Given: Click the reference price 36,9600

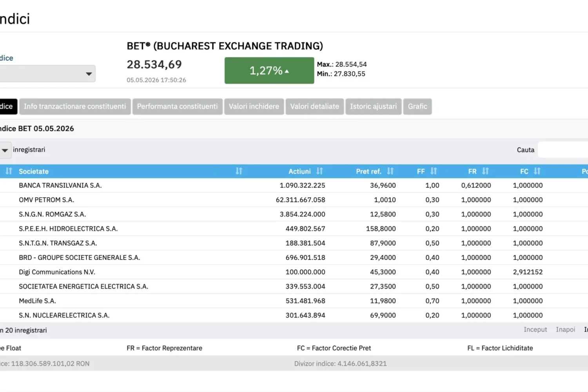Looking at the screenshot, I should (383, 185).
